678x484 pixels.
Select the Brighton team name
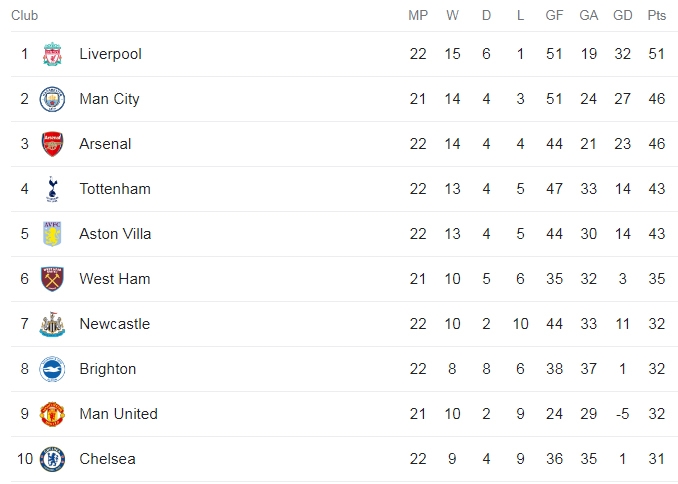(108, 369)
